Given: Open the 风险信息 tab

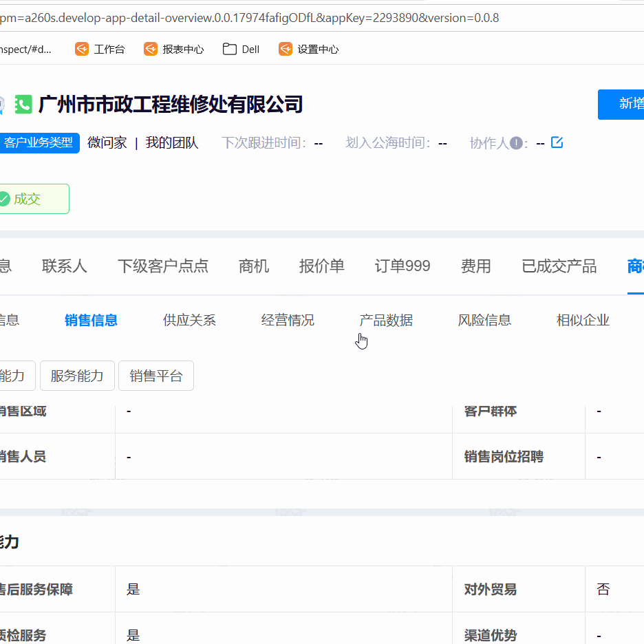Looking at the screenshot, I should click(x=484, y=320).
